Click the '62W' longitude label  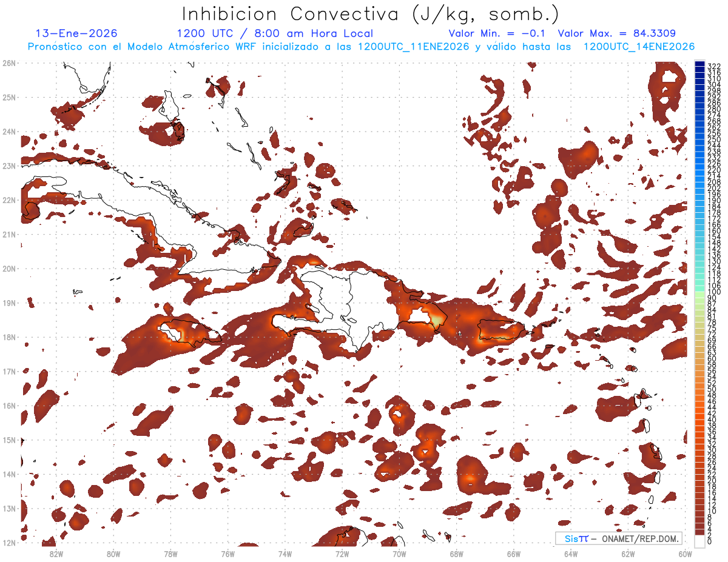click(x=628, y=553)
